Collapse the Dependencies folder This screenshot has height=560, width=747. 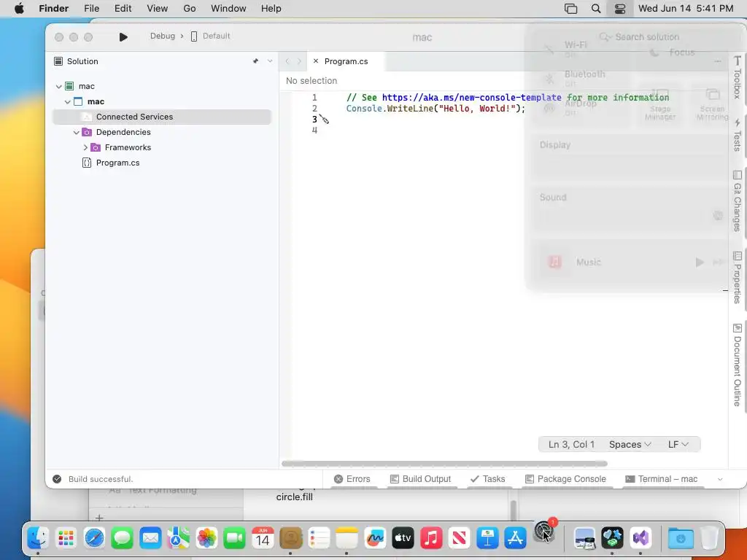pyautogui.click(x=76, y=133)
